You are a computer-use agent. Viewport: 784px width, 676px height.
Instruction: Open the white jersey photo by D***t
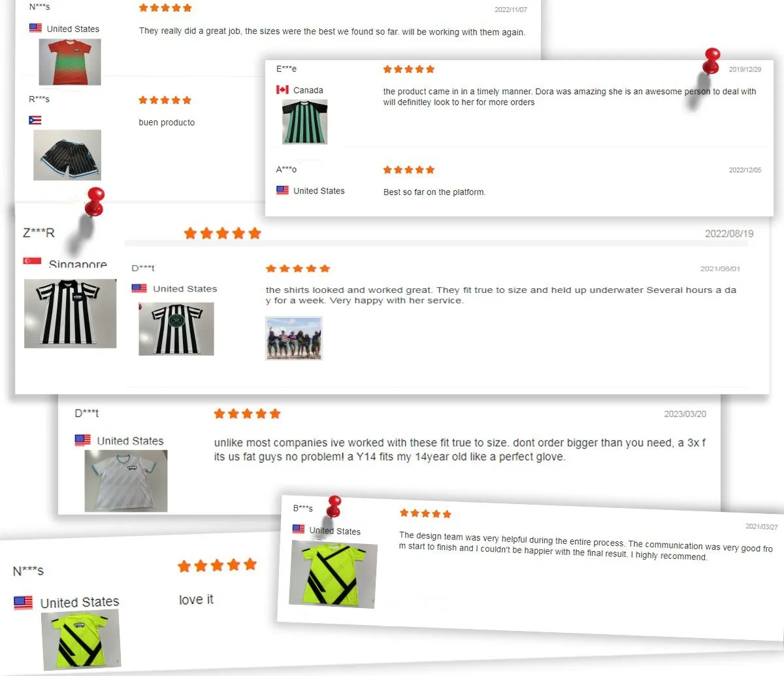pos(126,481)
